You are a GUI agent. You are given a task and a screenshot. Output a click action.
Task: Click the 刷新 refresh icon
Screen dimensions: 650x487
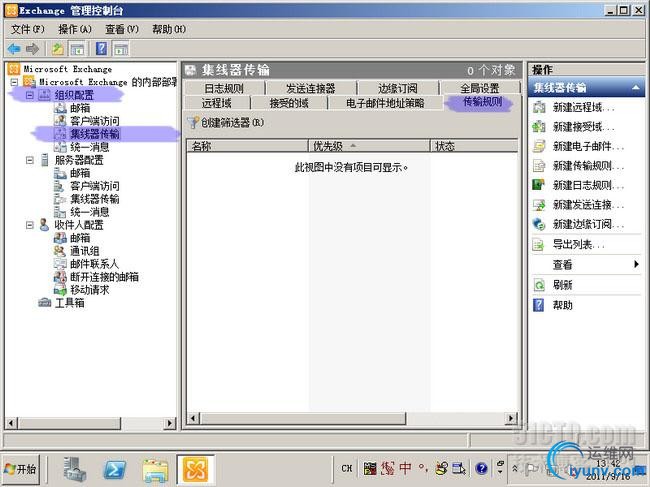coord(538,285)
